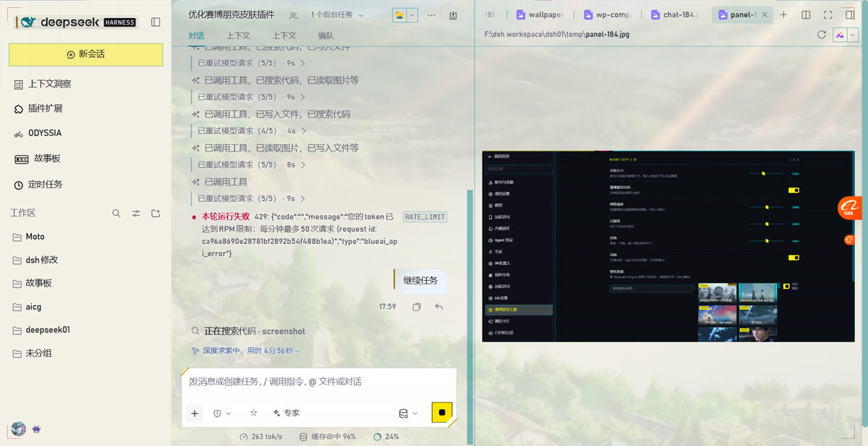Add a new tab with plus button

pyautogui.click(x=783, y=14)
